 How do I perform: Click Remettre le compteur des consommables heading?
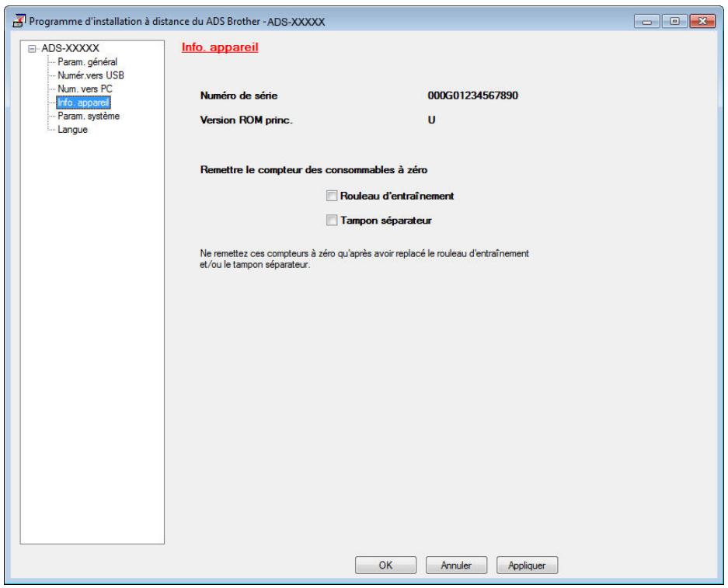313,170
